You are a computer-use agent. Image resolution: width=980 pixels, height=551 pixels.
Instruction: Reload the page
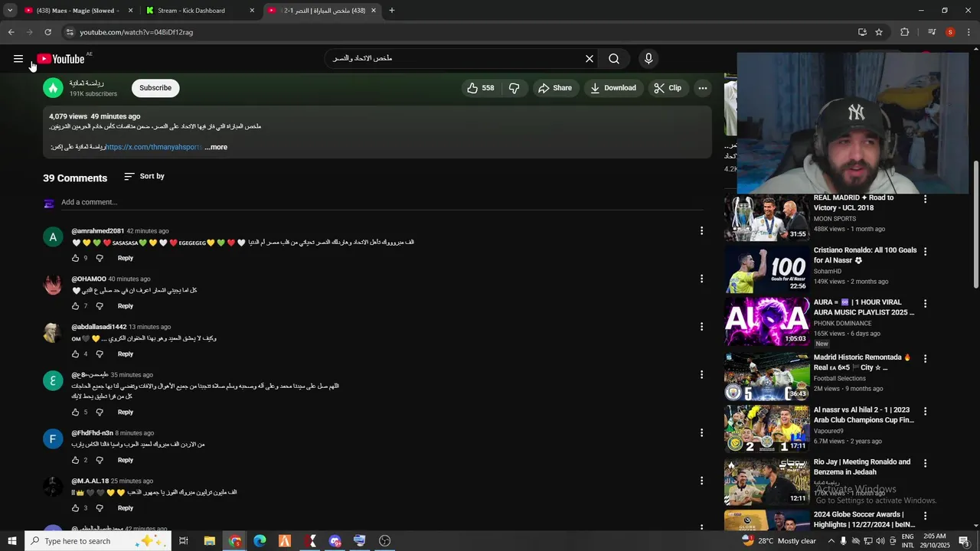(47, 32)
